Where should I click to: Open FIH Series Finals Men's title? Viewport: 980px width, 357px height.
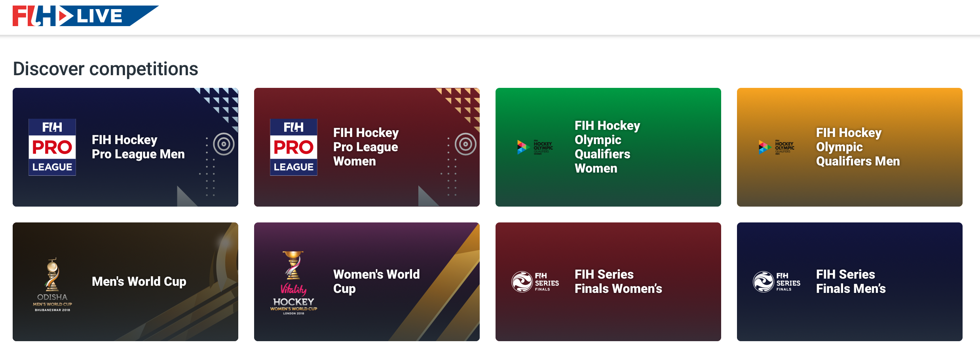point(851,281)
